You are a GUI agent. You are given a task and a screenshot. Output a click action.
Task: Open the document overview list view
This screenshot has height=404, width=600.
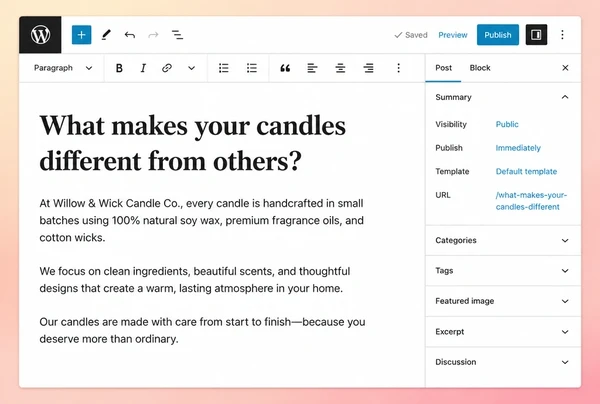(177, 35)
